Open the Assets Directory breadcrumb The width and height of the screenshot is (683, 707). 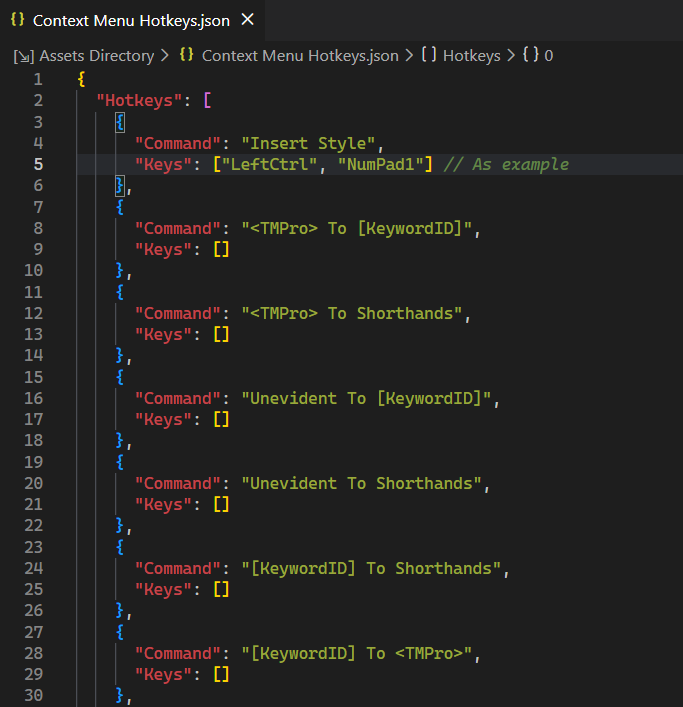pyautogui.click(x=96, y=56)
